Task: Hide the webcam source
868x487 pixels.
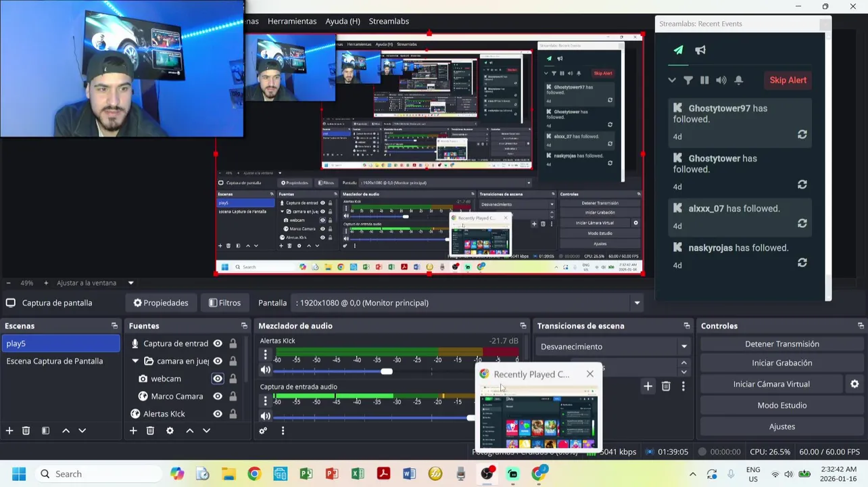Action: (218, 379)
